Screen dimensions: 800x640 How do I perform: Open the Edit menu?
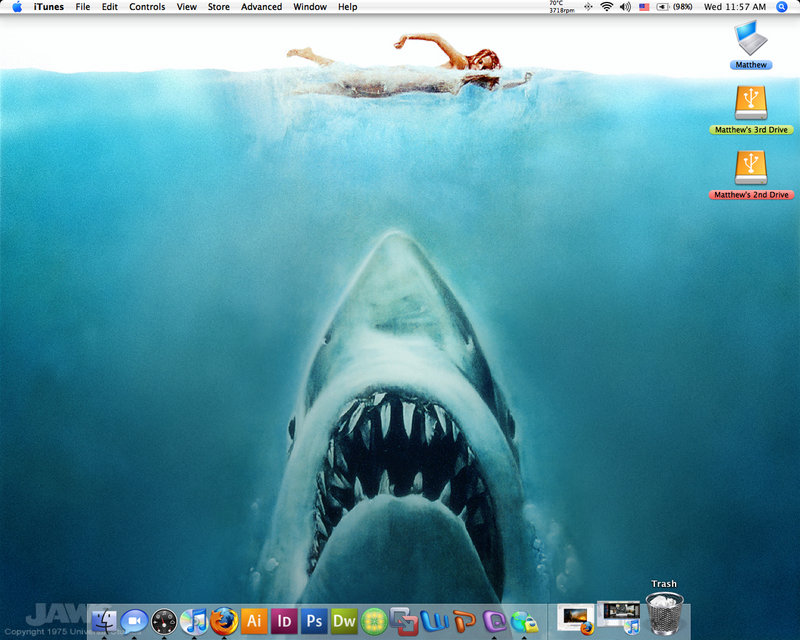110,7
